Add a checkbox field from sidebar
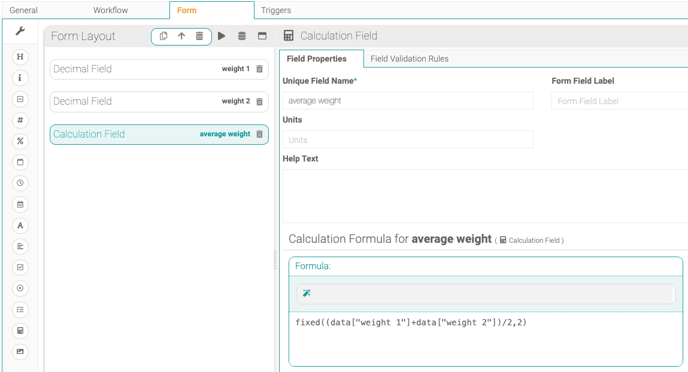 tap(20, 267)
